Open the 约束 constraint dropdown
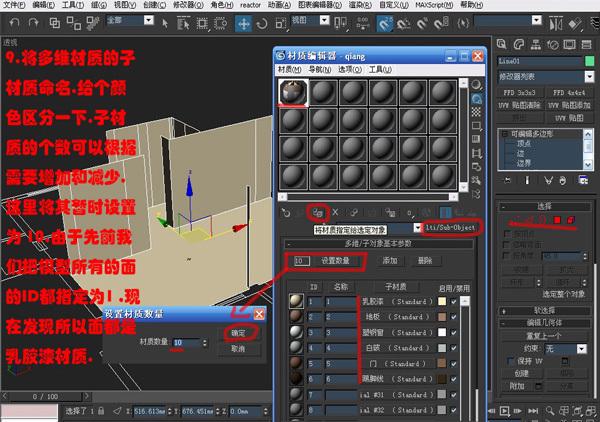 582,349
